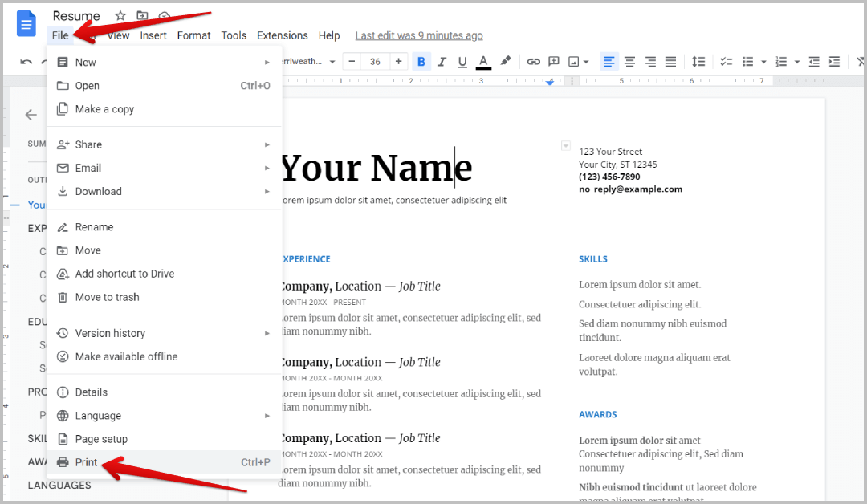Open the Extensions menu

[282, 35]
